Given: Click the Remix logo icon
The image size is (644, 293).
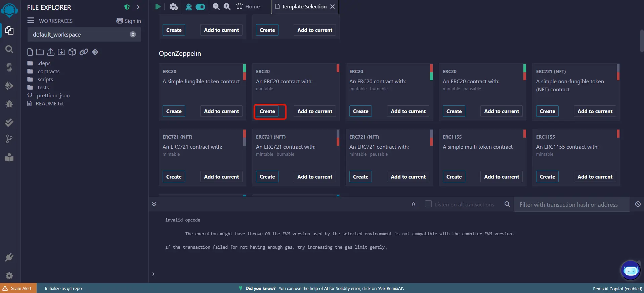Looking at the screenshot, I should tap(9, 10).
